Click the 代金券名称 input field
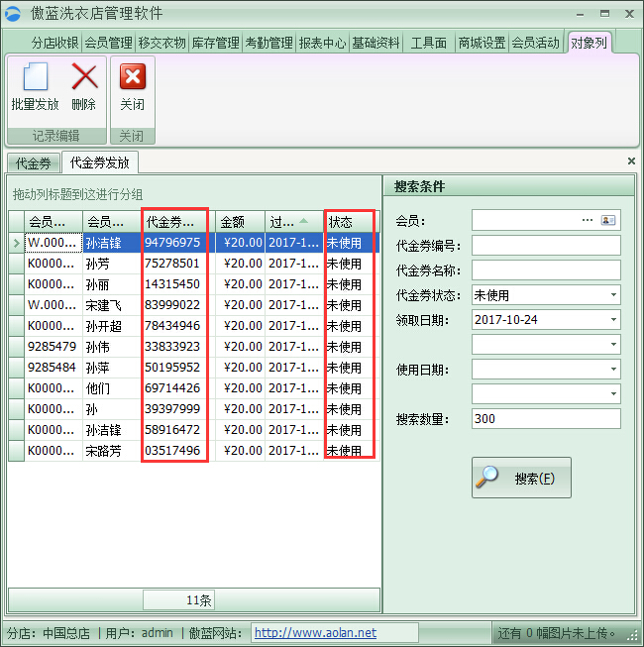The width and height of the screenshot is (644, 647). point(546,270)
